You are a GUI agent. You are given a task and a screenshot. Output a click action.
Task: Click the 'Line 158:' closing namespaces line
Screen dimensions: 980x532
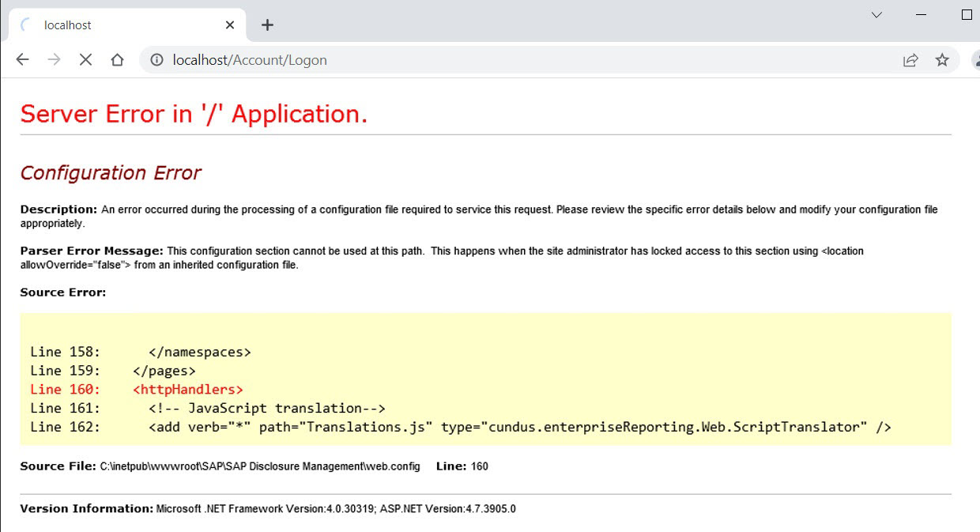(x=141, y=352)
